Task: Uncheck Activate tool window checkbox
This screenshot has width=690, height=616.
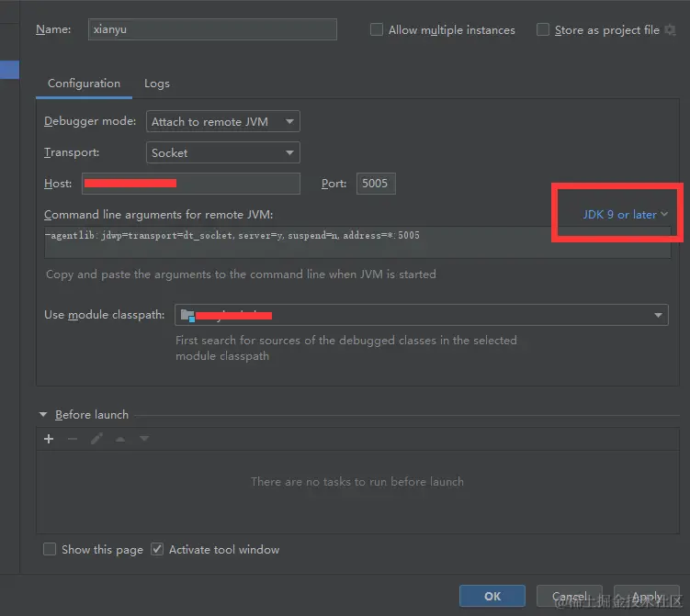Action: coord(157,549)
